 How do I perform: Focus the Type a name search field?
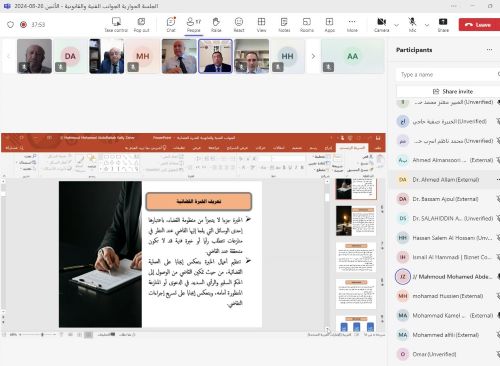click(x=448, y=74)
